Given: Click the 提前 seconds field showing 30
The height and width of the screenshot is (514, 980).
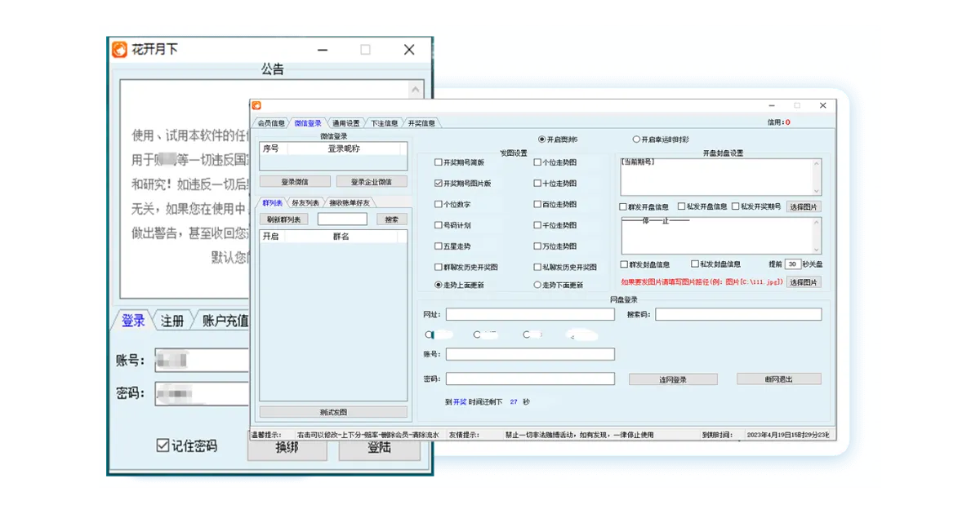Looking at the screenshot, I should click(792, 264).
